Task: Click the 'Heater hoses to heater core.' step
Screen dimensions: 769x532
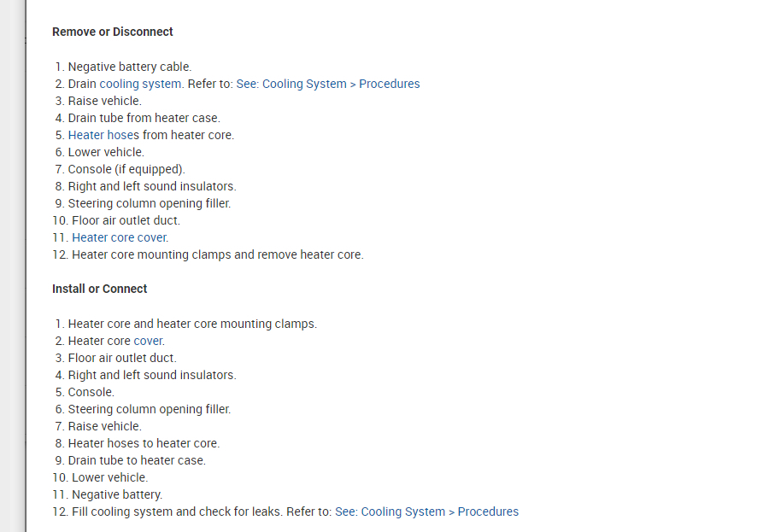Action: tap(144, 443)
